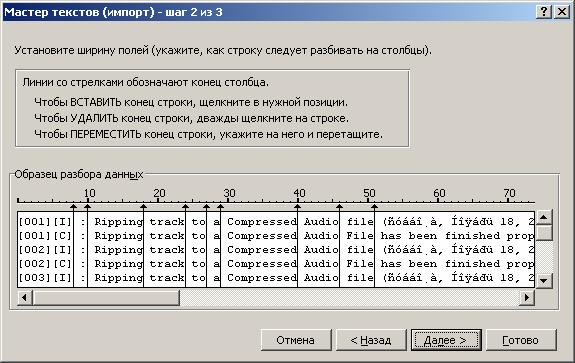Image resolution: width=575 pixels, height=363 pixels.
Task: Finish the wizard with Готово
Action: pos(521,340)
